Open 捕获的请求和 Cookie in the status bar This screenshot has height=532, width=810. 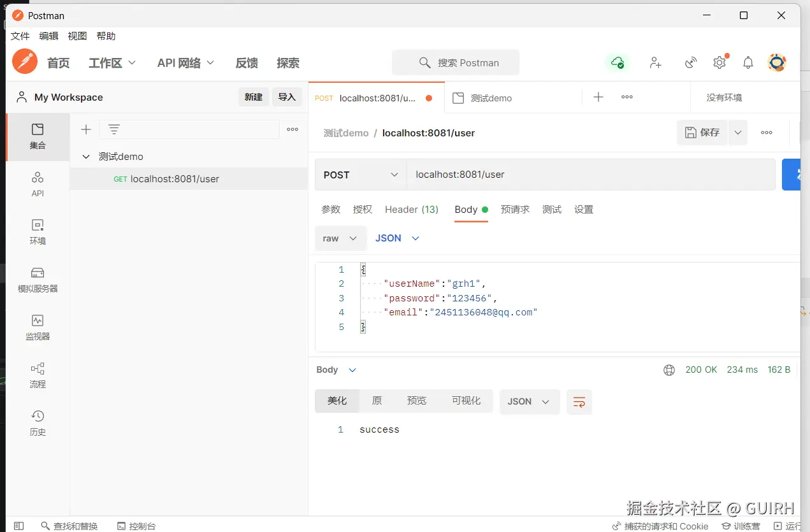click(660, 526)
